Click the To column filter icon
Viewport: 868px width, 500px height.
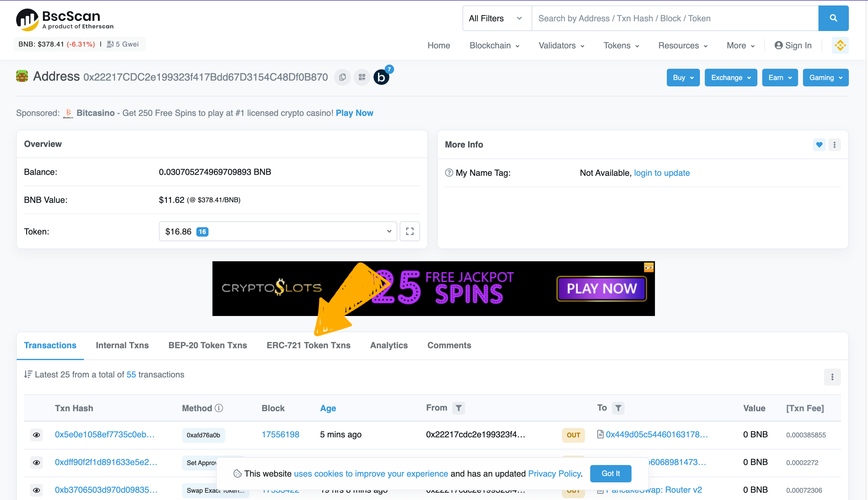(x=618, y=408)
